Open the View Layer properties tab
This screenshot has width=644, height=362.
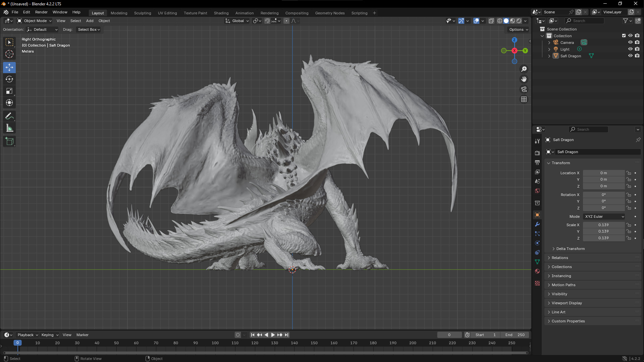[x=537, y=172]
